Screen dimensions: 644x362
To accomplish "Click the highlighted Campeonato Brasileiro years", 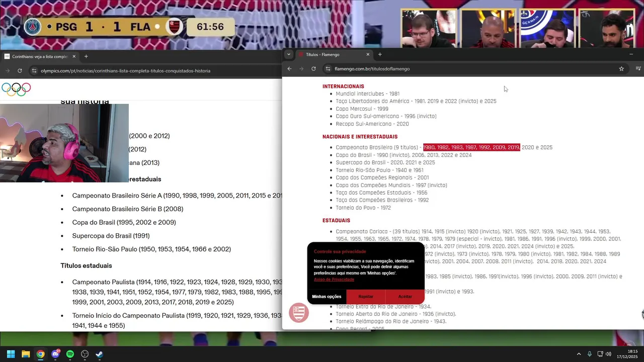I will [471, 147].
